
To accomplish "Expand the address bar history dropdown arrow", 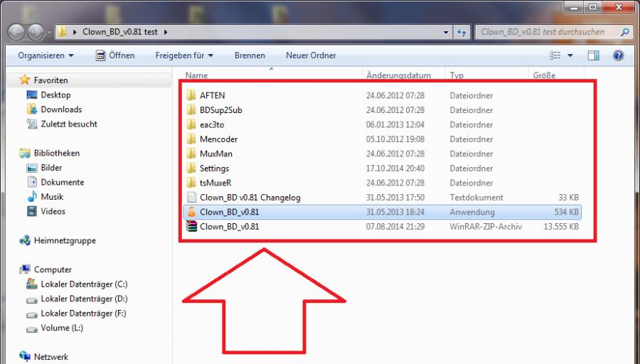I will coord(446,32).
